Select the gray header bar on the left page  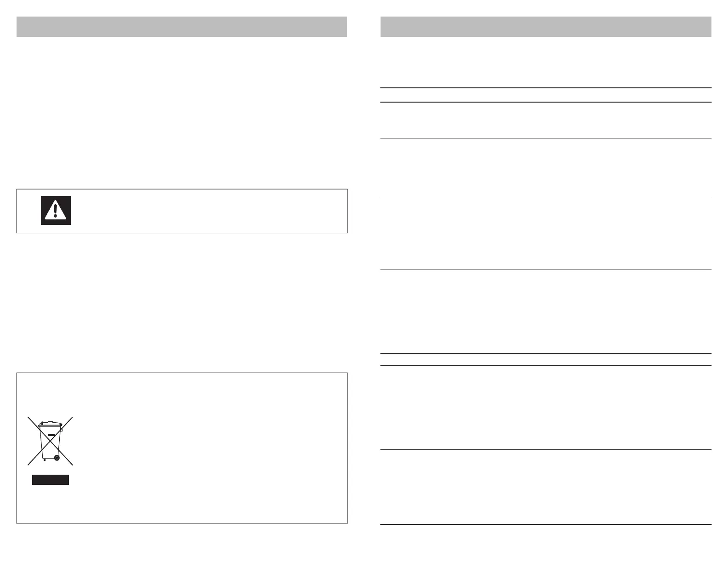pyautogui.click(x=182, y=27)
